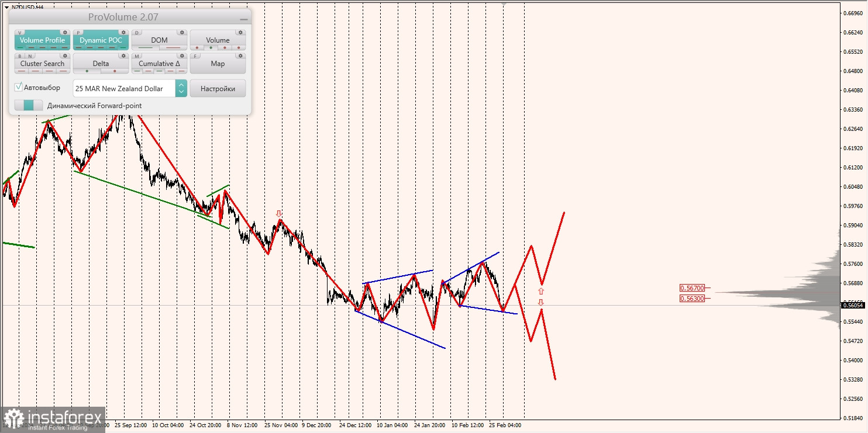Click the M hotkey tag on Cumulative Δ

[x=137, y=57]
